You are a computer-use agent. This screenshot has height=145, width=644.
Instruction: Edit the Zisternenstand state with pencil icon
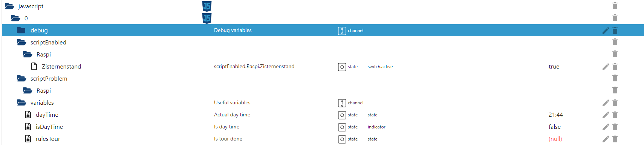(x=606, y=67)
